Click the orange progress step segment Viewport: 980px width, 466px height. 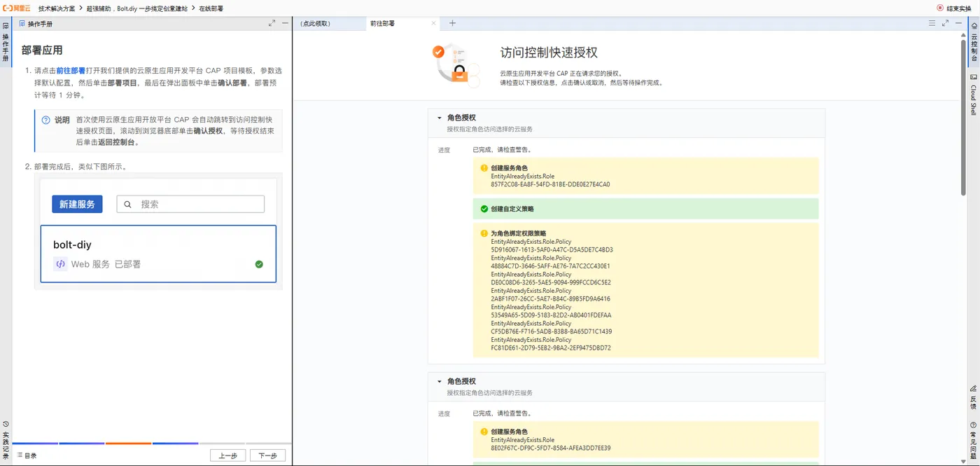click(x=128, y=444)
